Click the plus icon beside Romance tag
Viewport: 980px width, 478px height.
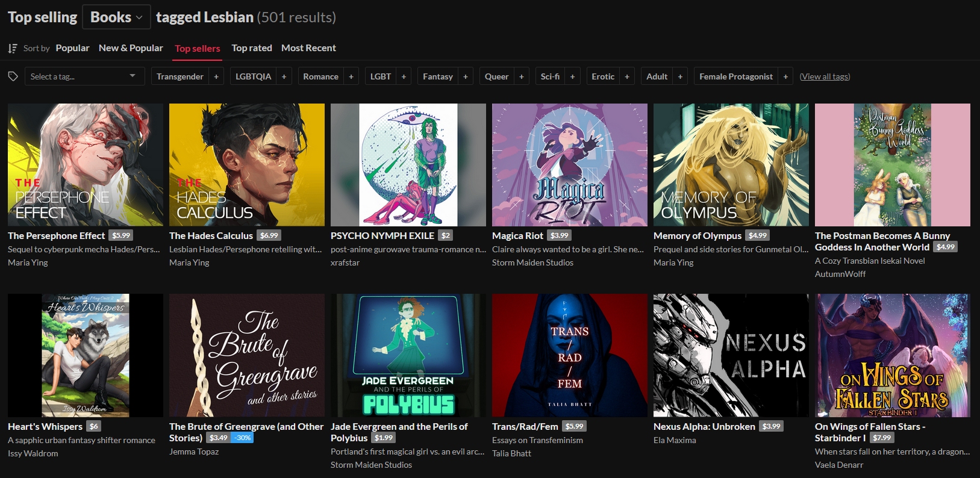[x=351, y=76]
